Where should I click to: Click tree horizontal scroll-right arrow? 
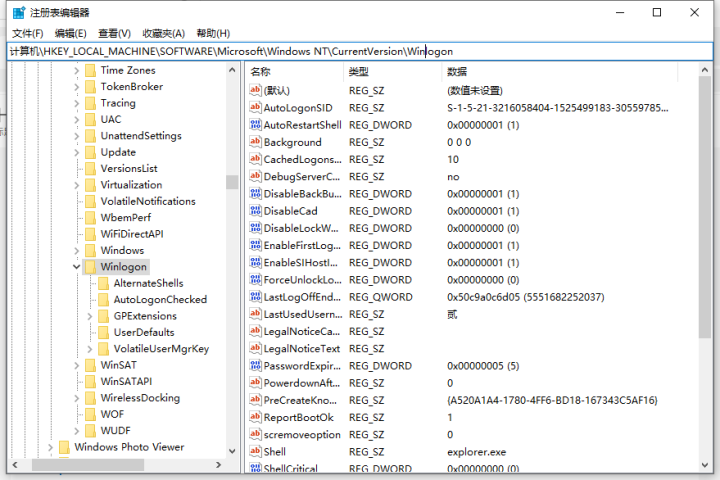[219, 465]
